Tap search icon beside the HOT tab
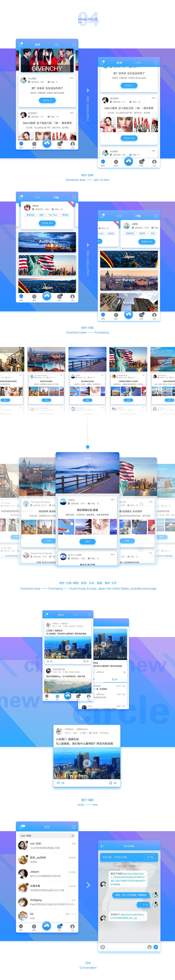The image size is (175, 980). point(90,615)
